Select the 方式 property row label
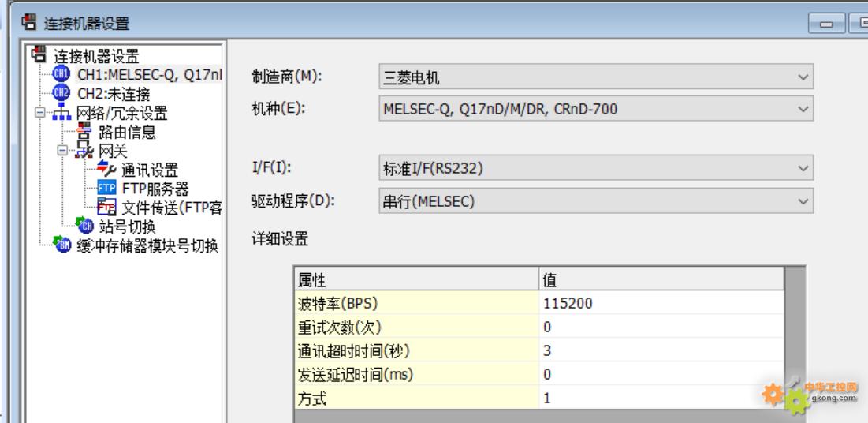 click(417, 398)
